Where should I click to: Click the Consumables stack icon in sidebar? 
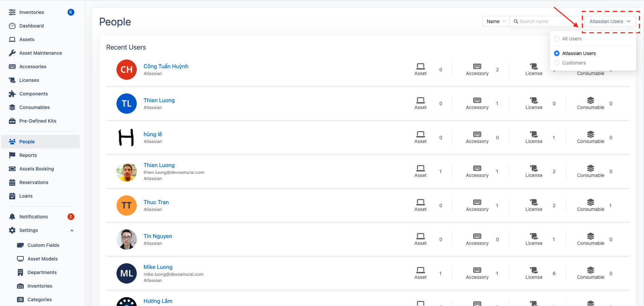coord(12,107)
